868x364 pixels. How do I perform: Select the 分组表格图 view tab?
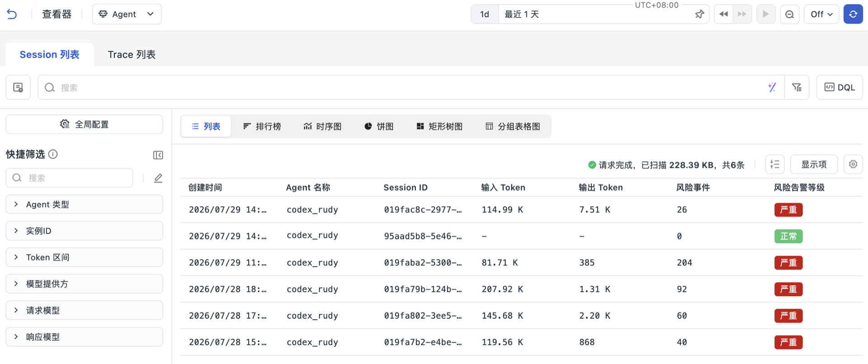click(x=513, y=126)
